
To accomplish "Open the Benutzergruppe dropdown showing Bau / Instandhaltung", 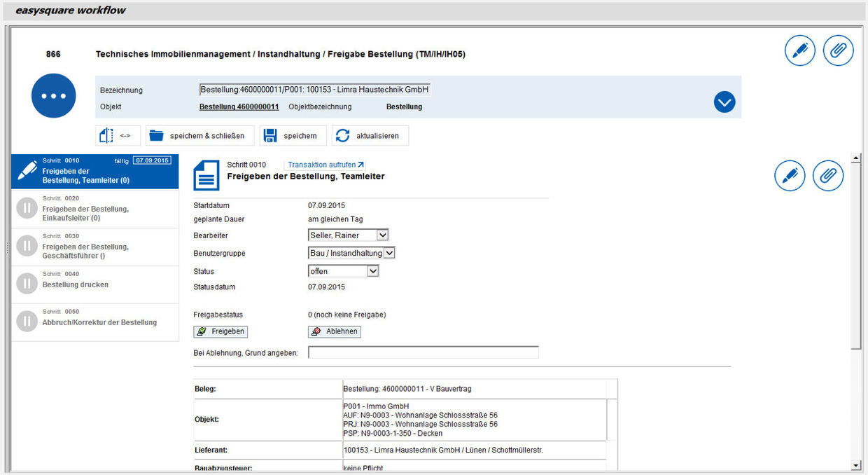I will click(x=351, y=252).
